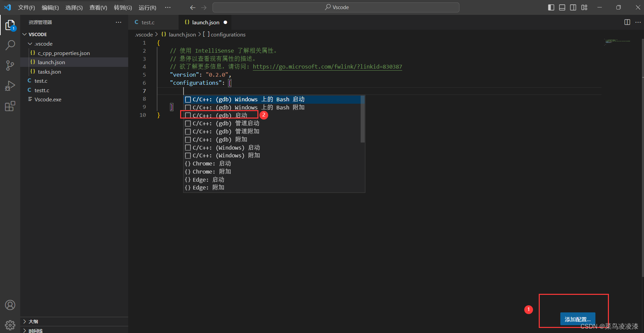The image size is (644, 333).
Task: Open the go.microsoft.com fwlink URL
Action: (x=328, y=67)
